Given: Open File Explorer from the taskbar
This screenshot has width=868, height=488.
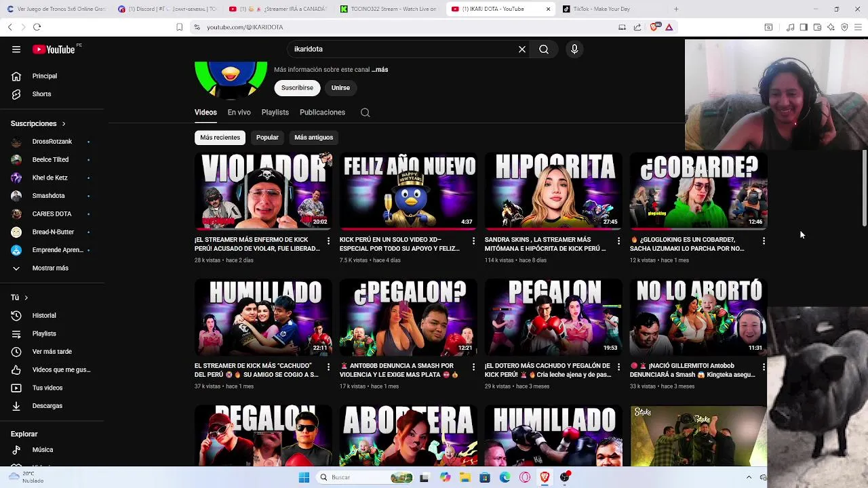Looking at the screenshot, I should pos(465,477).
